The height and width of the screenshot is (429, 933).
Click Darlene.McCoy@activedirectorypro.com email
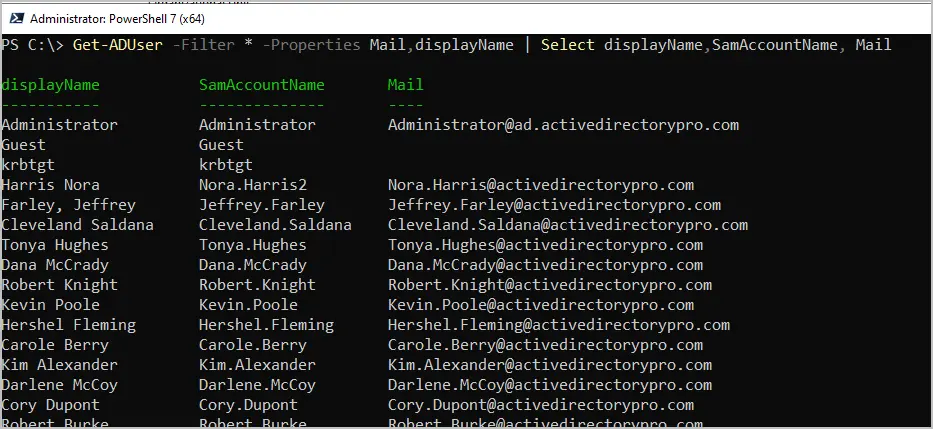coord(550,385)
